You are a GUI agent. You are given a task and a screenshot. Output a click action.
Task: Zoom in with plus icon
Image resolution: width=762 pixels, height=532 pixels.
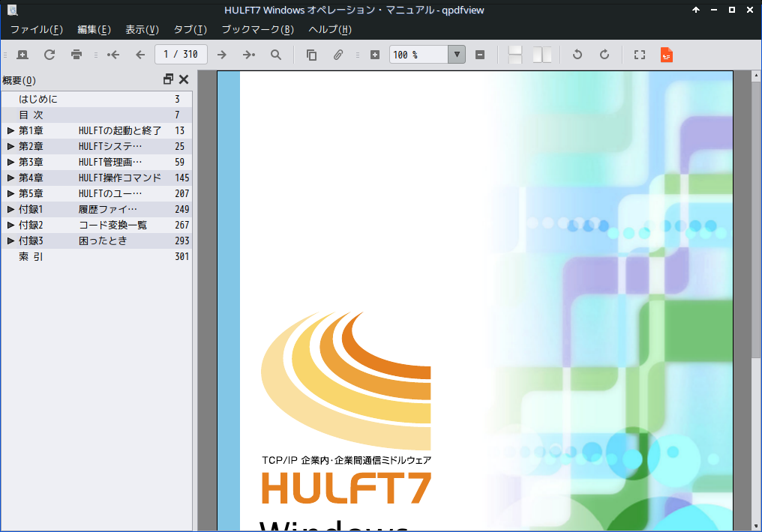pos(375,55)
